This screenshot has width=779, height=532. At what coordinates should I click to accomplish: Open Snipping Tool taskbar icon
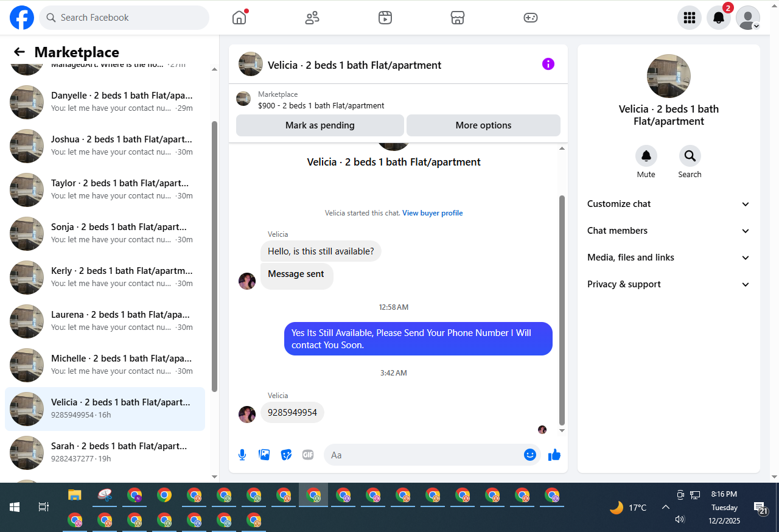105,494
